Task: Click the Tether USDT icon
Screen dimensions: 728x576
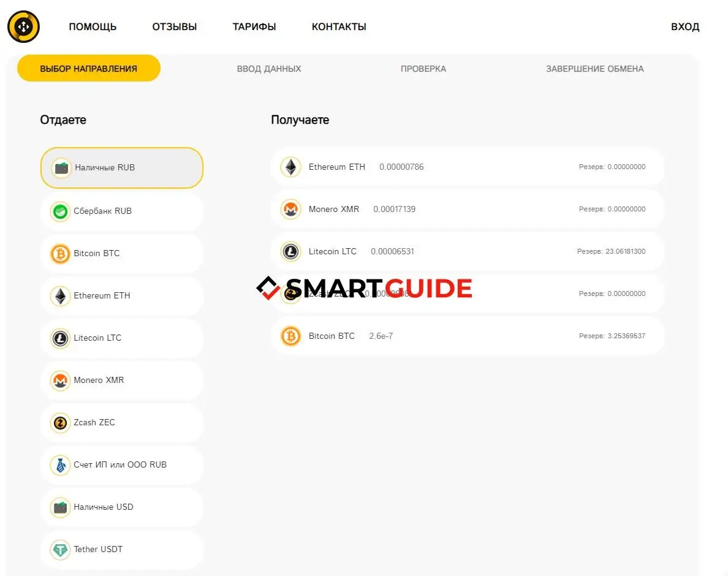Action: click(60, 550)
